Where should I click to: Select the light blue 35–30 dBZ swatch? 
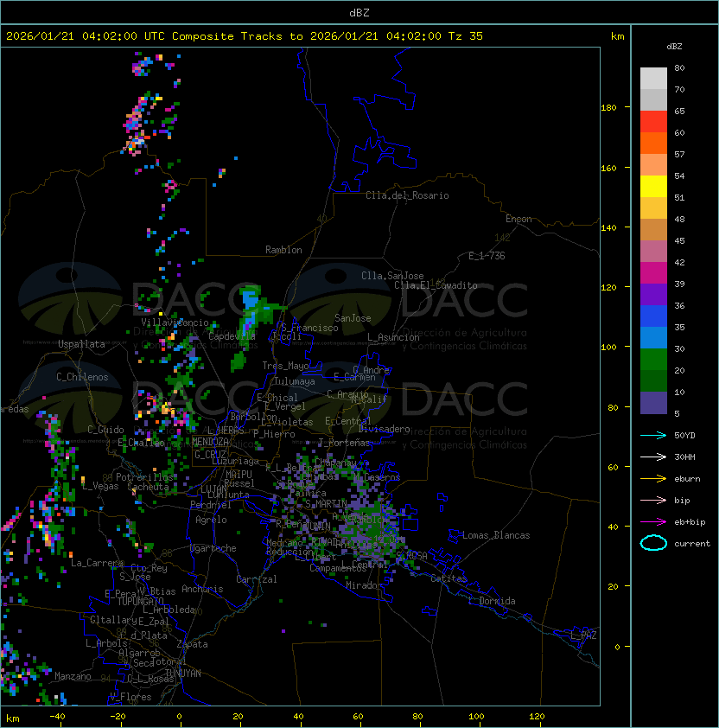[x=653, y=337]
